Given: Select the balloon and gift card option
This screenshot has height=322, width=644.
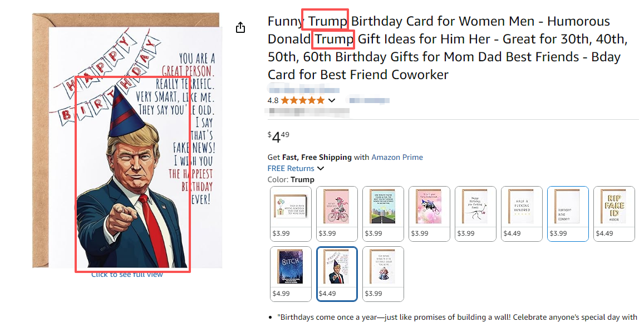Looking at the screenshot, I should click(291, 213).
